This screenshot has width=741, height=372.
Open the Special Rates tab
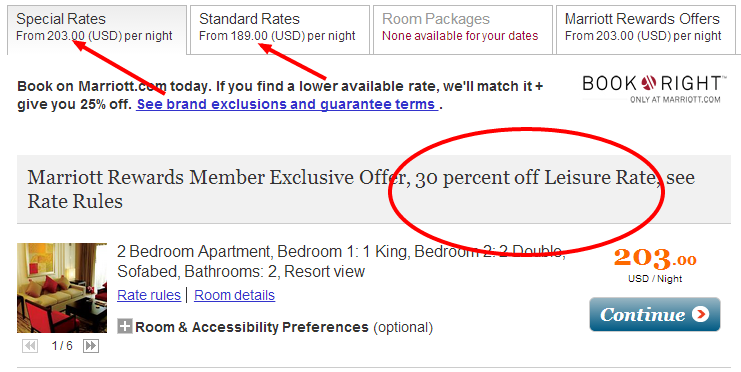pyautogui.click(x=97, y=30)
